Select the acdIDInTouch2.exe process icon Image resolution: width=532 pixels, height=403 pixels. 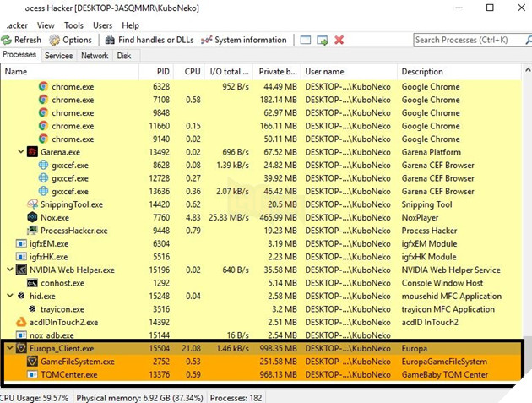(22, 322)
